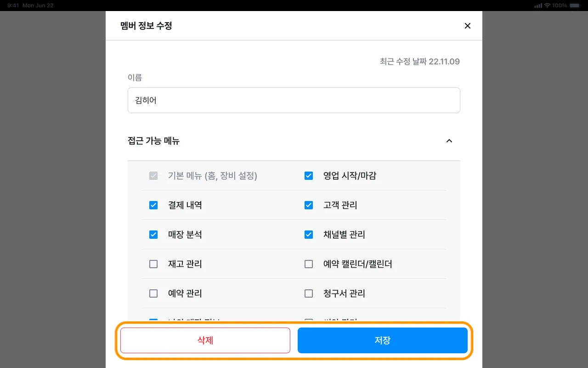The width and height of the screenshot is (588, 368).
Task: Toggle off the 채널별 관리 checkbox
Action: [309, 235]
